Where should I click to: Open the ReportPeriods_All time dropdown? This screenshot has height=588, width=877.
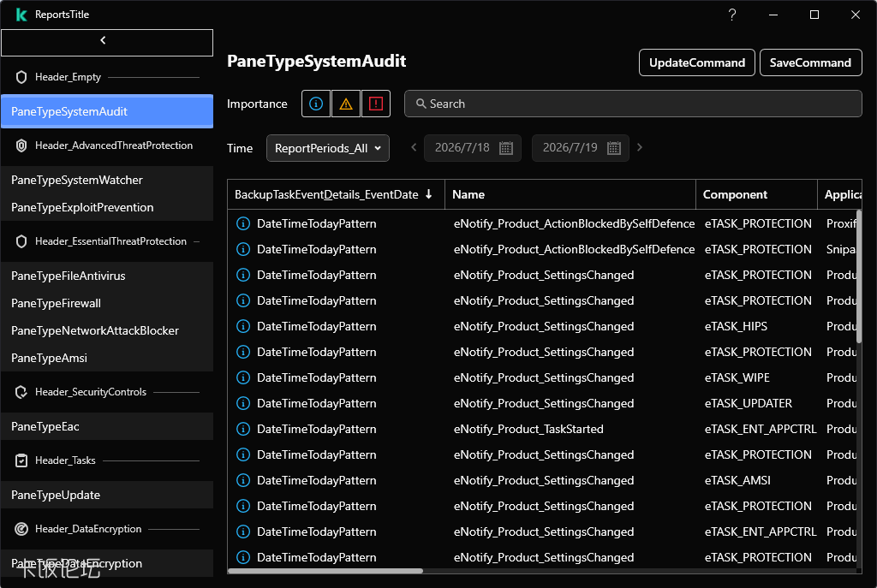(x=328, y=148)
